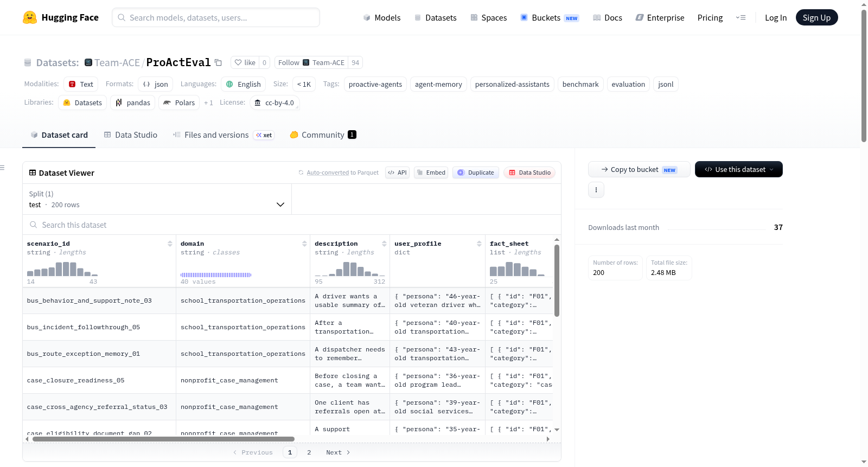Focus the Search this dataset field
Screen dimensions: 868x467
point(292,225)
